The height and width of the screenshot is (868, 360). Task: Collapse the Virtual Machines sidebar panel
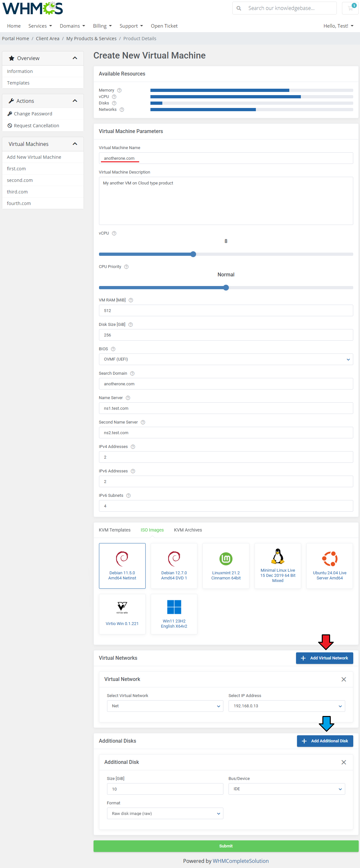pyautogui.click(x=75, y=144)
